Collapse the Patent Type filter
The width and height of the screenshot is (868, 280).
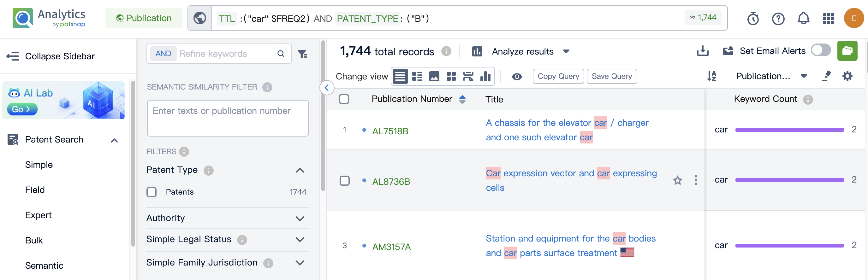[300, 170]
